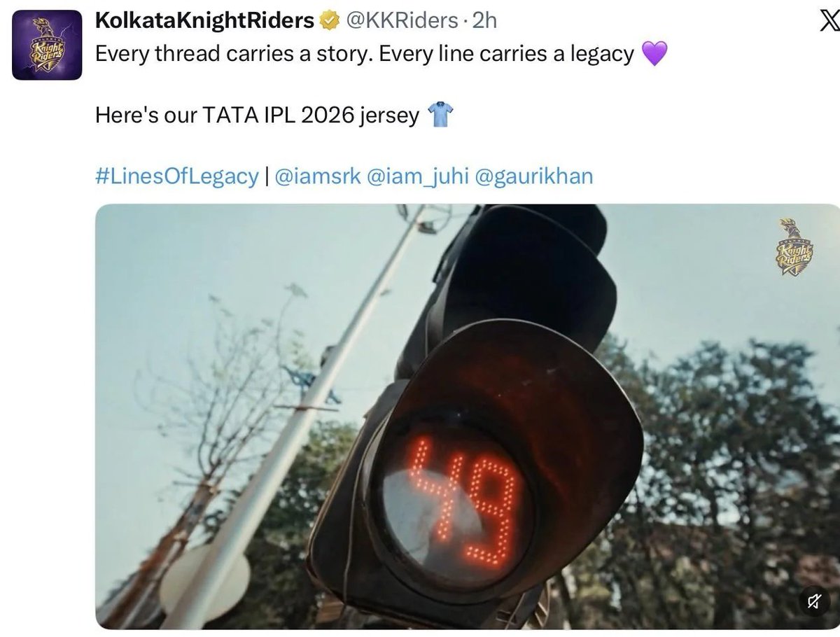This screenshot has width=840, height=637.
Task: Visit the @iamsrk mention
Action: [318, 176]
